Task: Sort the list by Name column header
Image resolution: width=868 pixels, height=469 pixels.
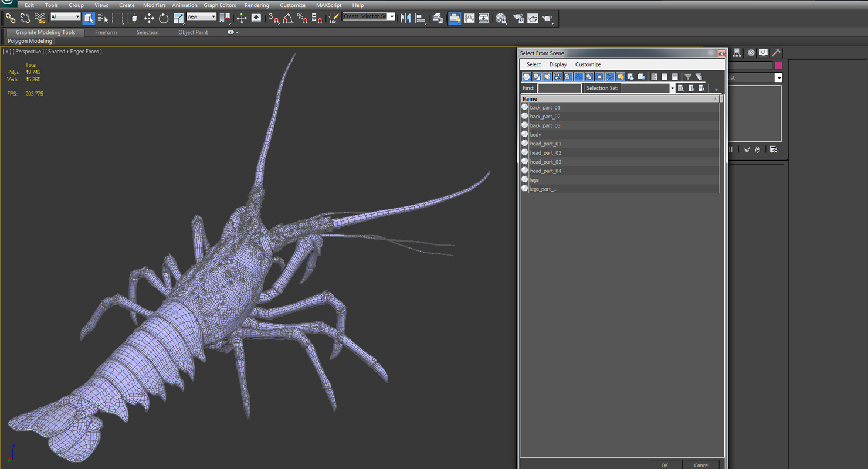Action: [x=620, y=99]
